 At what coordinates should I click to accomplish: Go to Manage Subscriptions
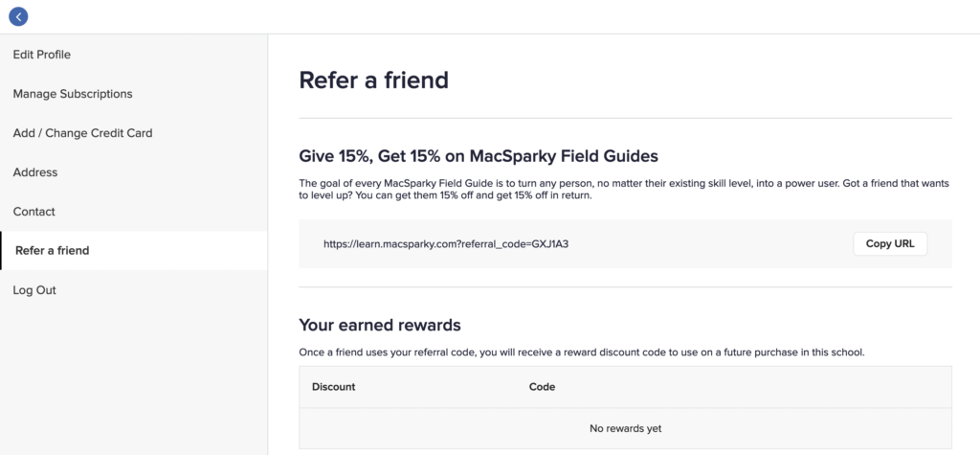coord(73,94)
